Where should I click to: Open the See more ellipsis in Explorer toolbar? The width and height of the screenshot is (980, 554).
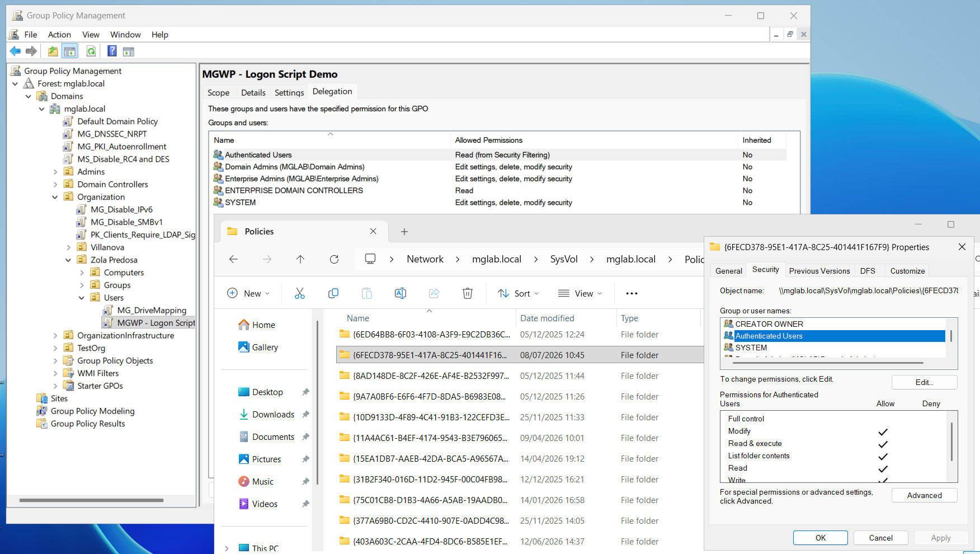pyautogui.click(x=632, y=293)
